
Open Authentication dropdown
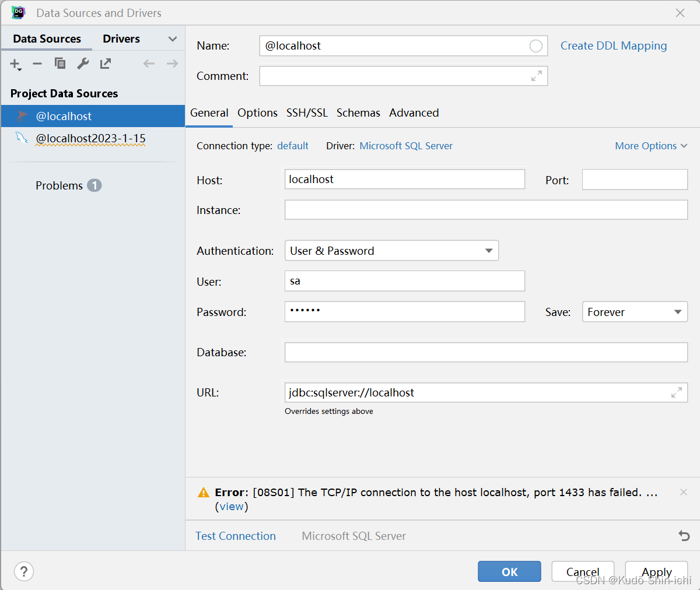point(391,251)
